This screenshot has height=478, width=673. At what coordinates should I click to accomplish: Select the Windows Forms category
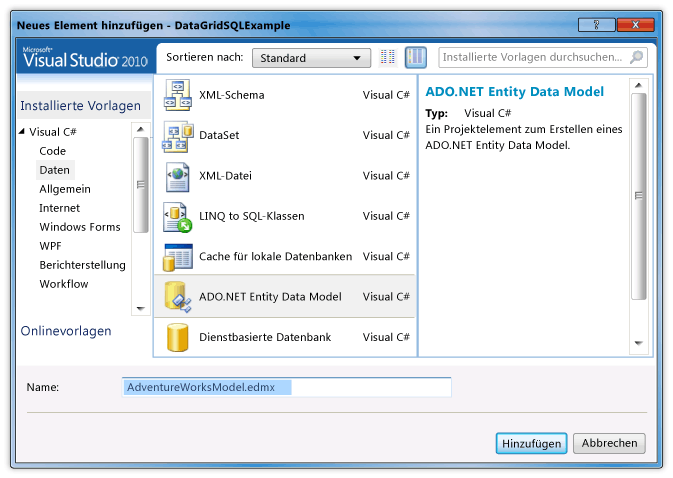[x=80, y=227]
